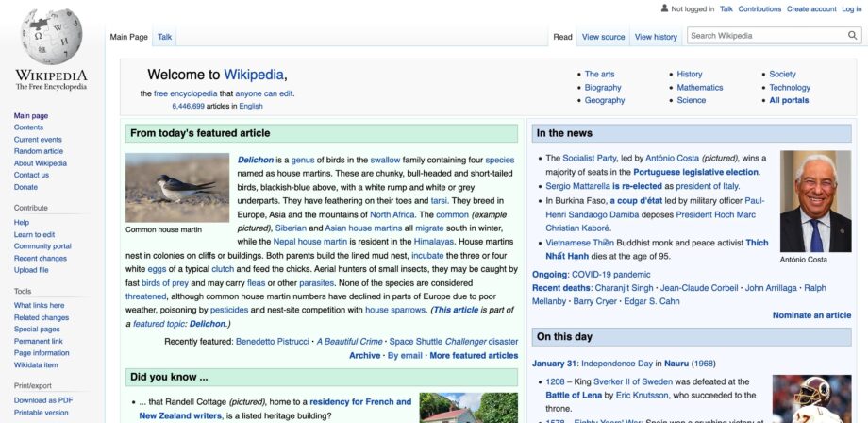
Task: Click the All portals link
Action: tap(789, 100)
